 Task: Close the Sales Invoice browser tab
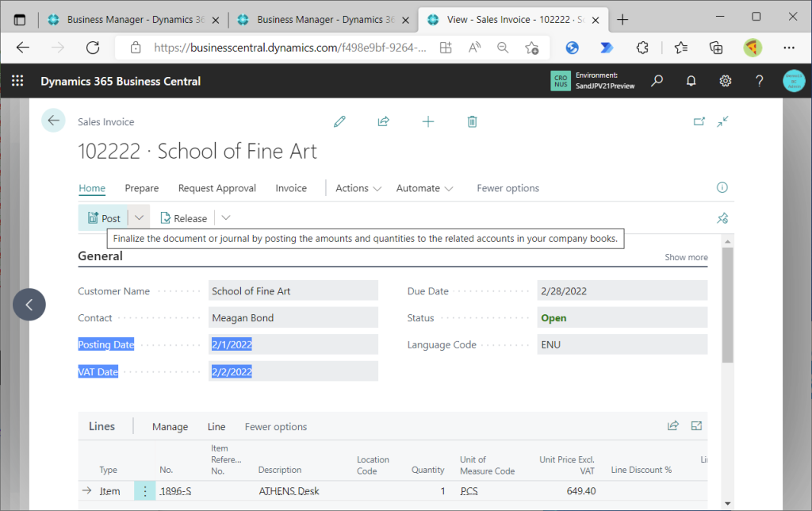pyautogui.click(x=596, y=20)
